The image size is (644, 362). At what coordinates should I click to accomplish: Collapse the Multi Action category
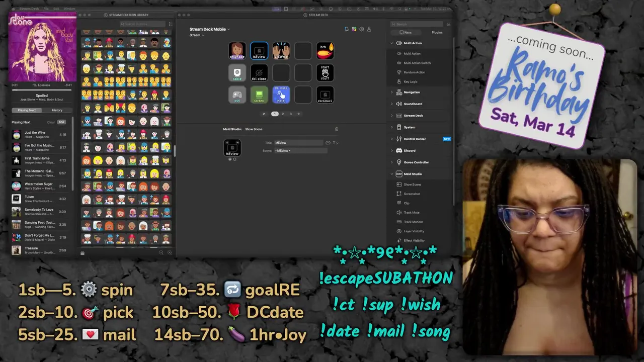pyautogui.click(x=392, y=43)
